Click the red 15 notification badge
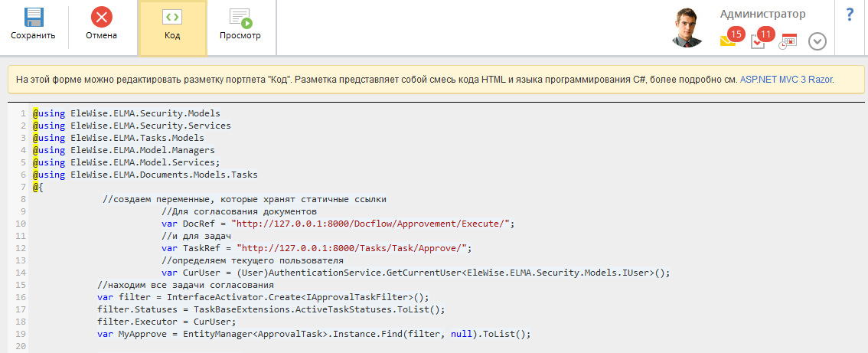This screenshot has width=868, height=353. click(x=736, y=34)
